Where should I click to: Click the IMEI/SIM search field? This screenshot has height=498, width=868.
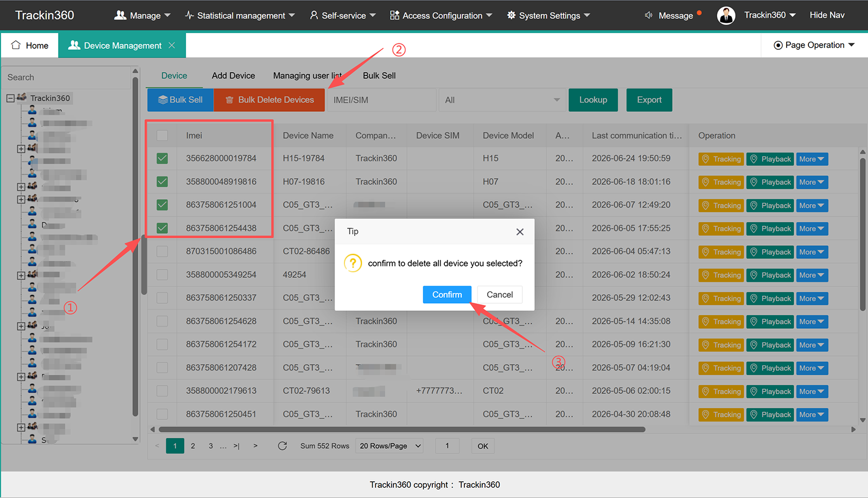click(381, 100)
